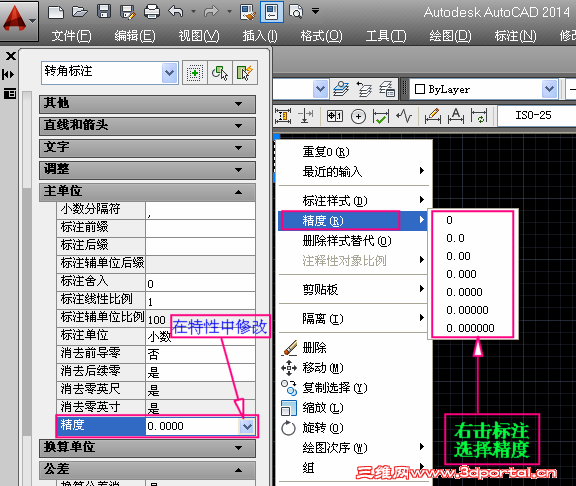Expand the Quick Access Toolbar customize arrow
Screen dimensions: 576x486
tap(316, 11)
